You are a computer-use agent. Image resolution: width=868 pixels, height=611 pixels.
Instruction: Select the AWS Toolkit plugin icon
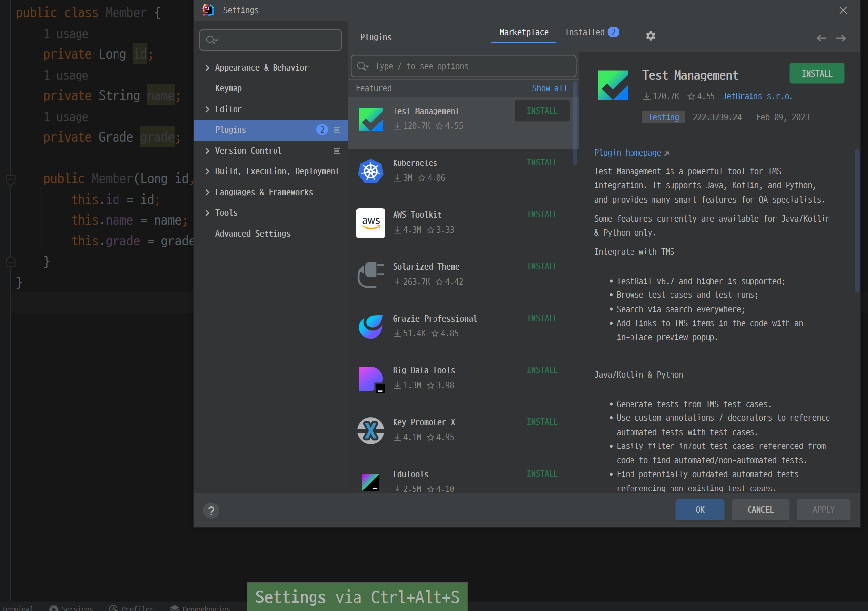click(x=371, y=223)
